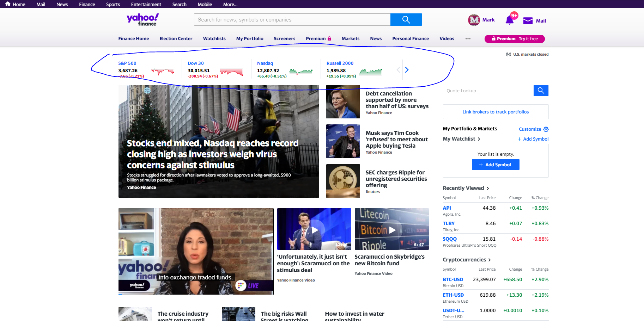The width and height of the screenshot is (644, 321).
Task: Open the Election Center tab
Action: pos(176,39)
